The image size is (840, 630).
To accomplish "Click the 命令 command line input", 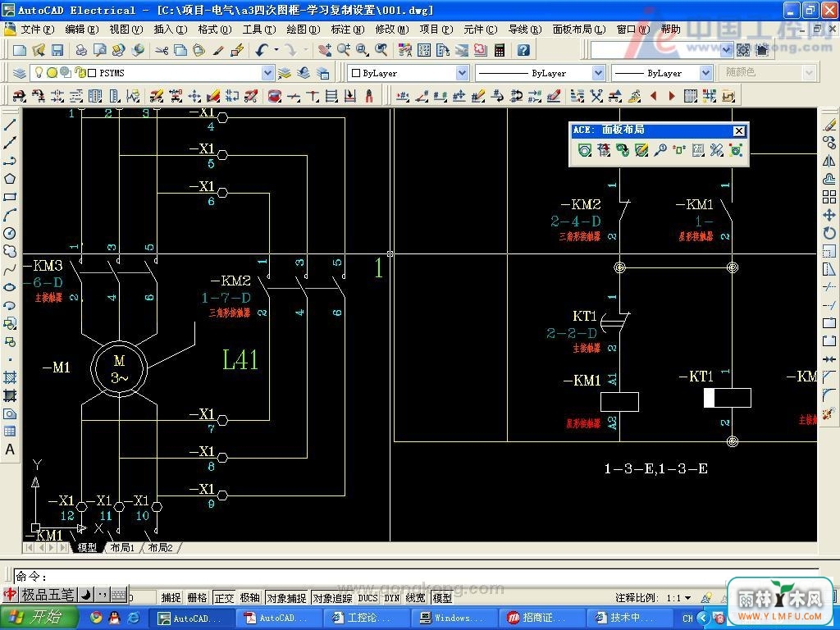I will point(418,576).
